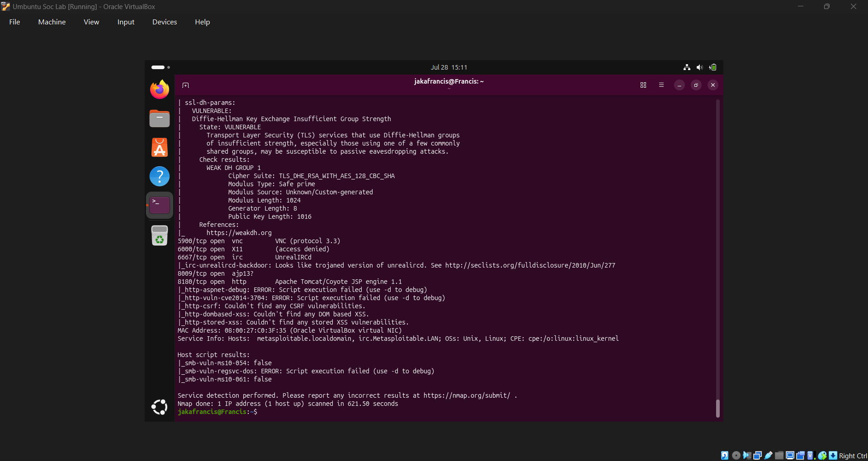
Task: Click "Public Key Length: 1016" line
Action: point(270,216)
